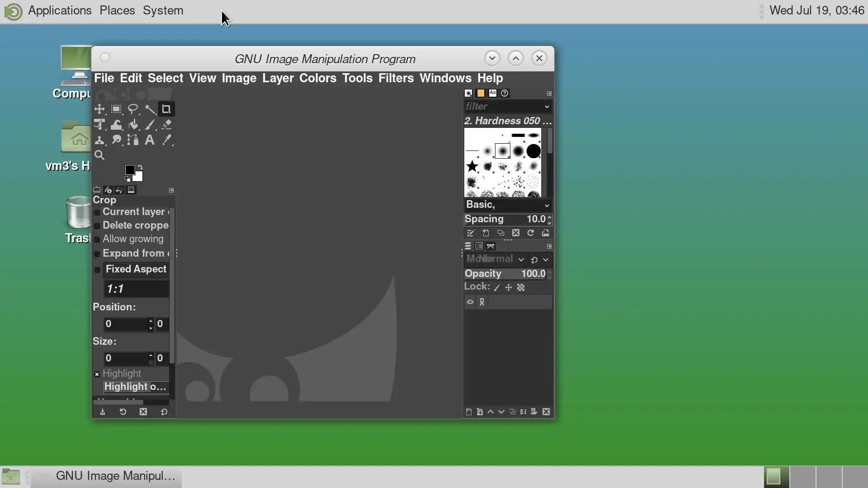The height and width of the screenshot is (488, 868).
Task: Open the Filters menu
Action: coord(396,78)
